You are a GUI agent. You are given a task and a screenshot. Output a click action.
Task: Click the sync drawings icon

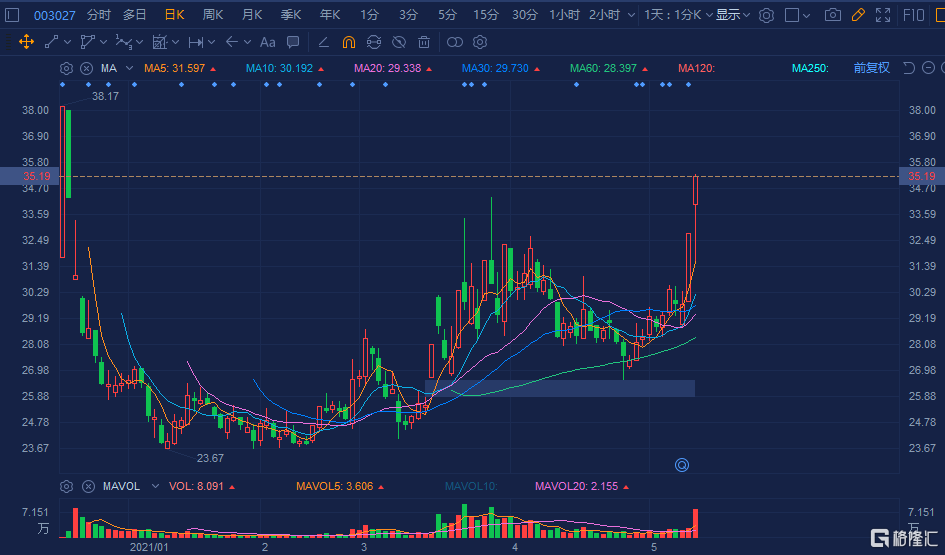[x=374, y=42]
